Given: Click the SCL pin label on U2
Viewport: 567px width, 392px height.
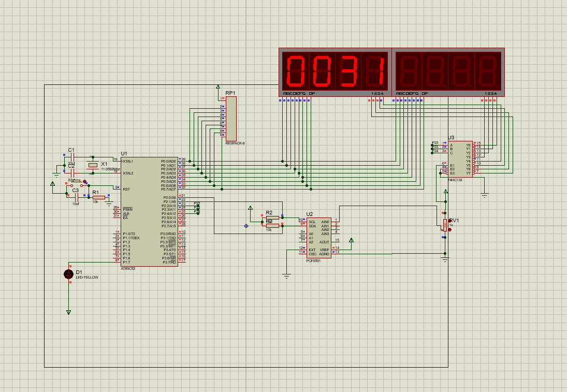Looking at the screenshot, I should click(312, 222).
